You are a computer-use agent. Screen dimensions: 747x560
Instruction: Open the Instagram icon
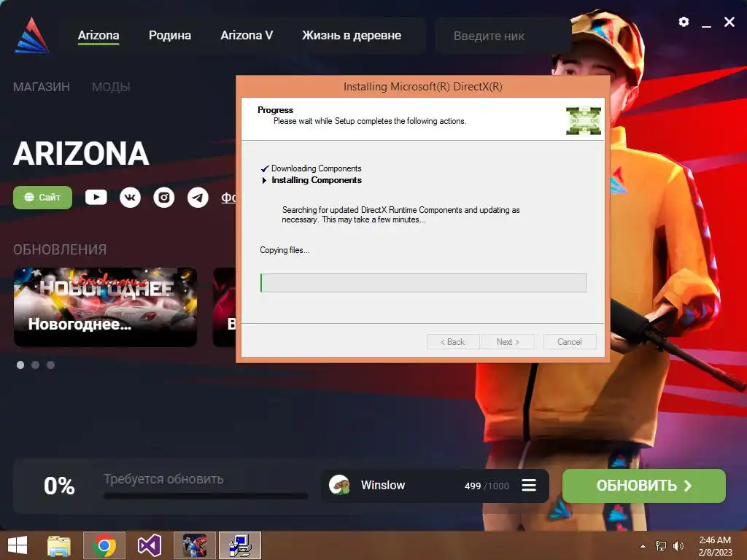point(164,197)
